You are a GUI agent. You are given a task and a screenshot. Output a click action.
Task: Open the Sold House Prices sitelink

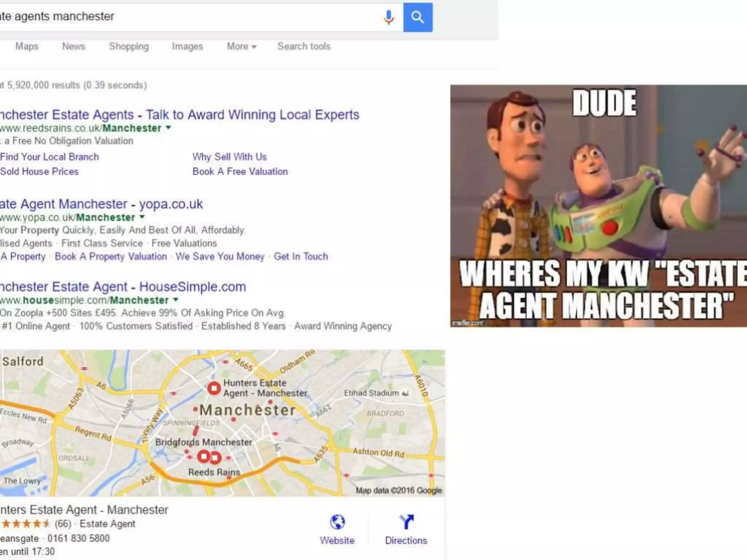point(39,171)
